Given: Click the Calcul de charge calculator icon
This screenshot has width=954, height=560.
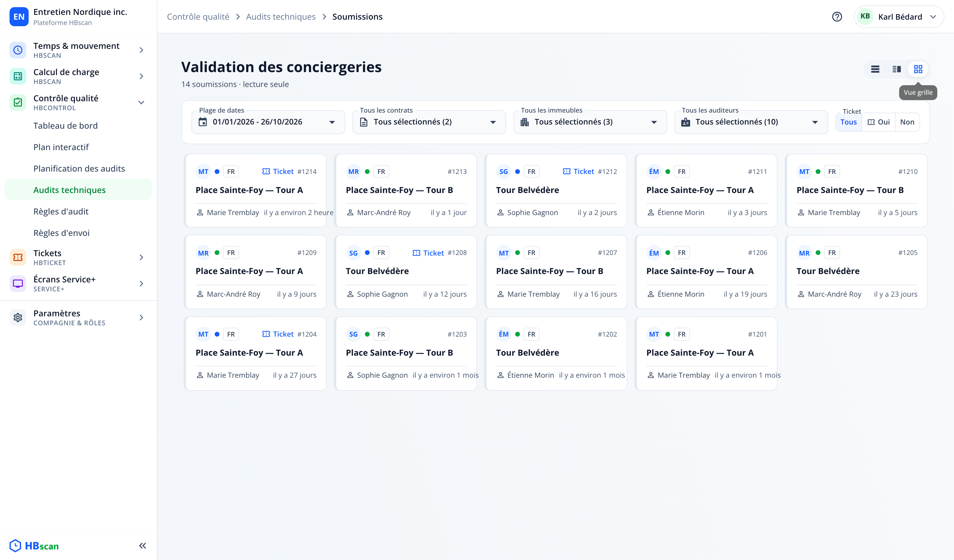Looking at the screenshot, I should (18, 76).
